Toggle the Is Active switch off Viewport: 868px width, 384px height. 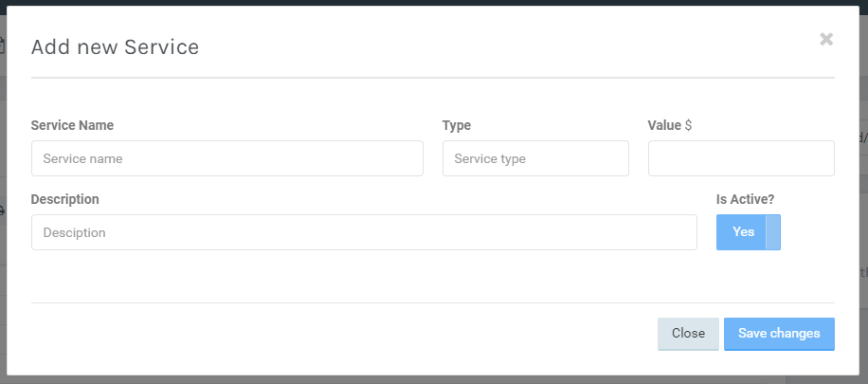pyautogui.click(x=748, y=232)
